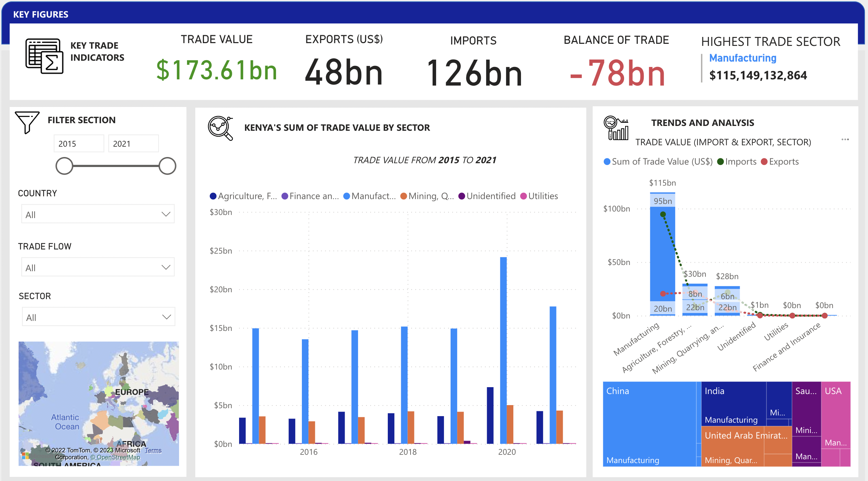This screenshot has height=481, width=868.
Task: Open the COUNTRY dropdown
Action: (98, 214)
